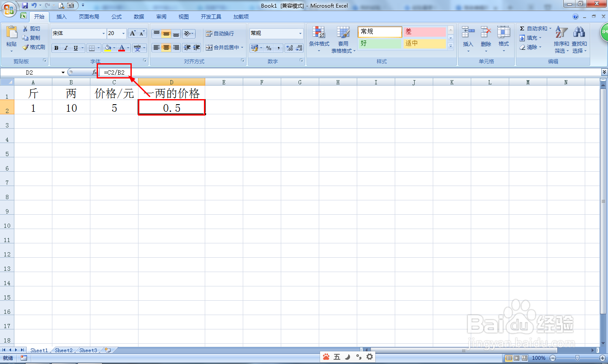
Task: Click 插入 insert cells icon
Action: [468, 33]
